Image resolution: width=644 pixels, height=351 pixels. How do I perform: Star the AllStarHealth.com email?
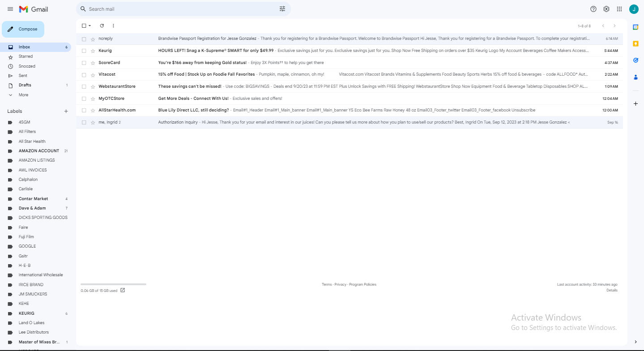coord(93,110)
